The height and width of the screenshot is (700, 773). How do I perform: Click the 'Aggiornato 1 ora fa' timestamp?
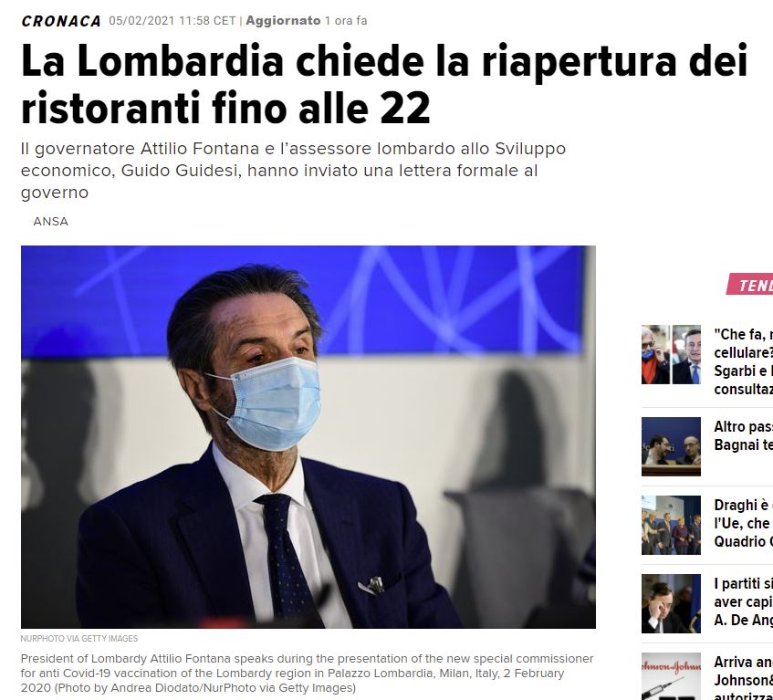coord(306,21)
